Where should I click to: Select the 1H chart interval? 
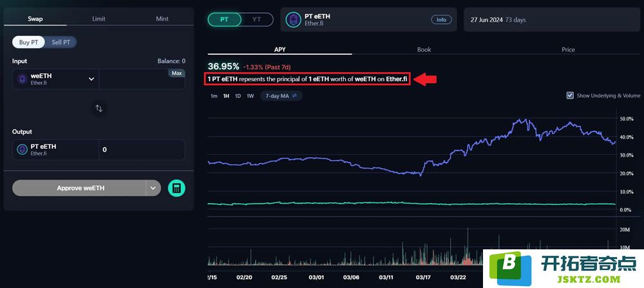point(226,96)
